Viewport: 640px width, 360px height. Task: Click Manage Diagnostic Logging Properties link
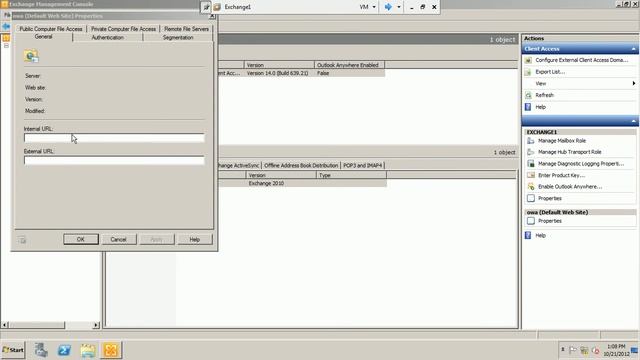tap(581, 164)
